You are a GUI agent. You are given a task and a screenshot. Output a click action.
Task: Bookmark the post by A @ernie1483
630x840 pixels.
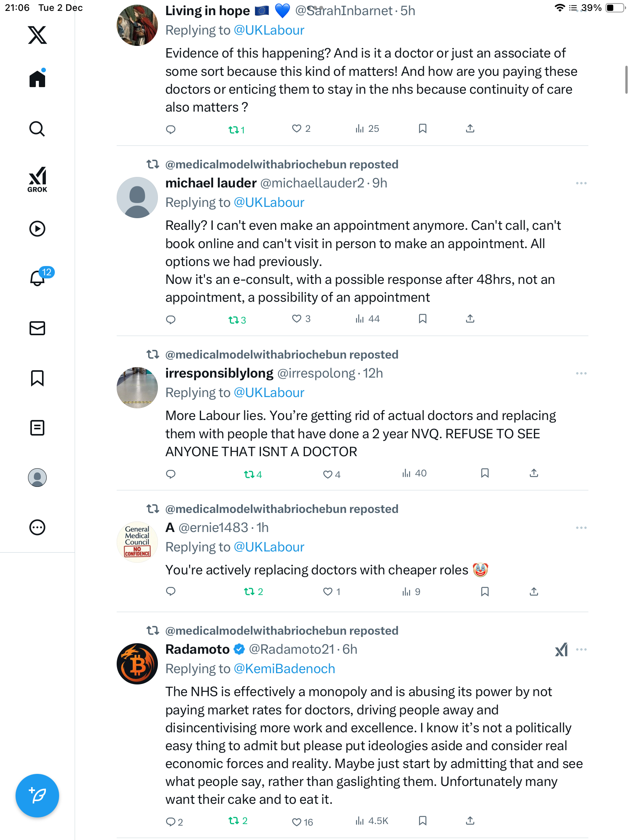click(x=485, y=591)
